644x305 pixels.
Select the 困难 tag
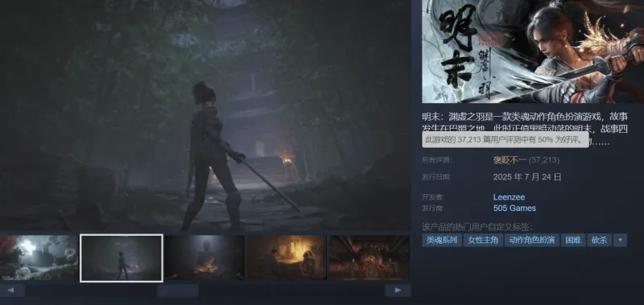[x=573, y=240]
